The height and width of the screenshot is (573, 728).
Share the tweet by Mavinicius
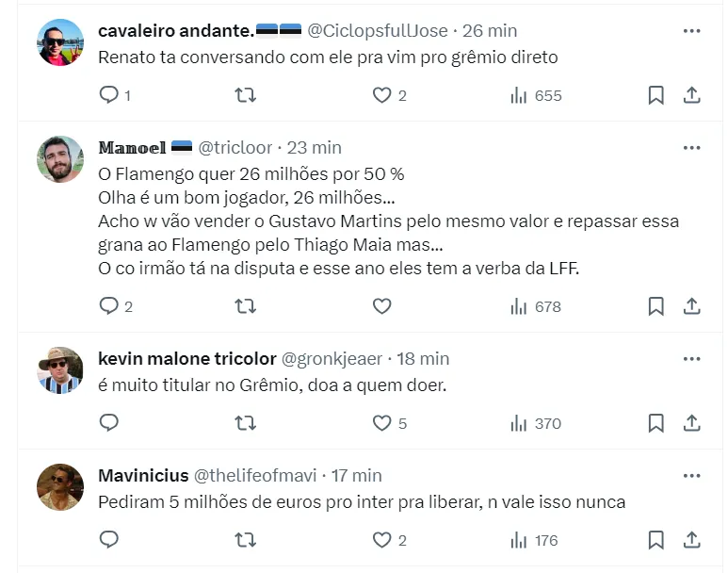(691, 540)
